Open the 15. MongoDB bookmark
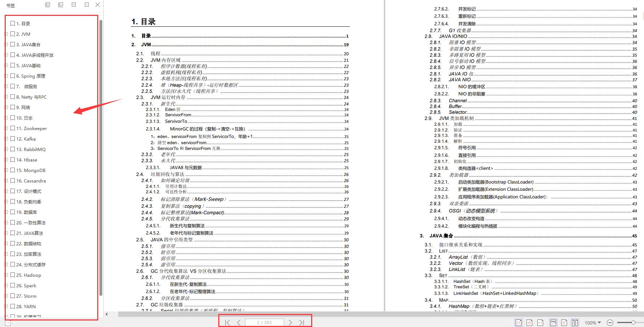 28,170
